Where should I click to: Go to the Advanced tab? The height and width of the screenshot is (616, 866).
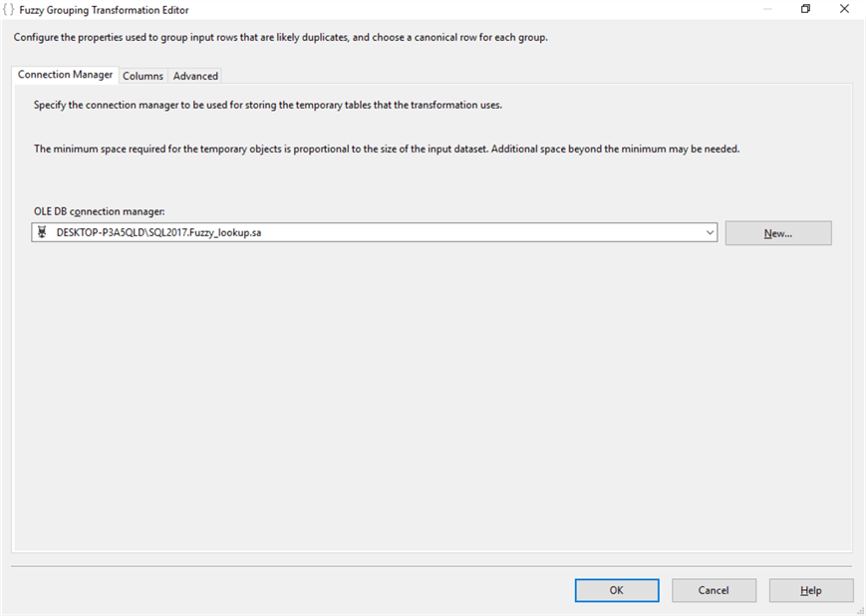tap(195, 76)
